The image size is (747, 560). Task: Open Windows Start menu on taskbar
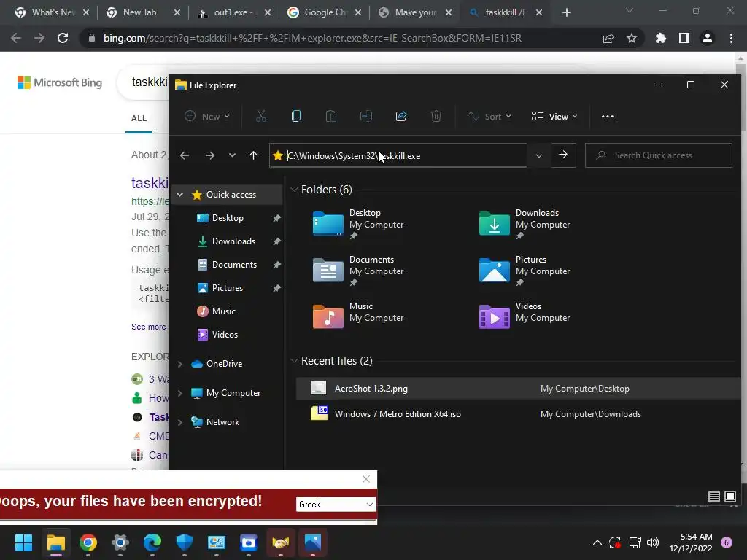coord(23,542)
